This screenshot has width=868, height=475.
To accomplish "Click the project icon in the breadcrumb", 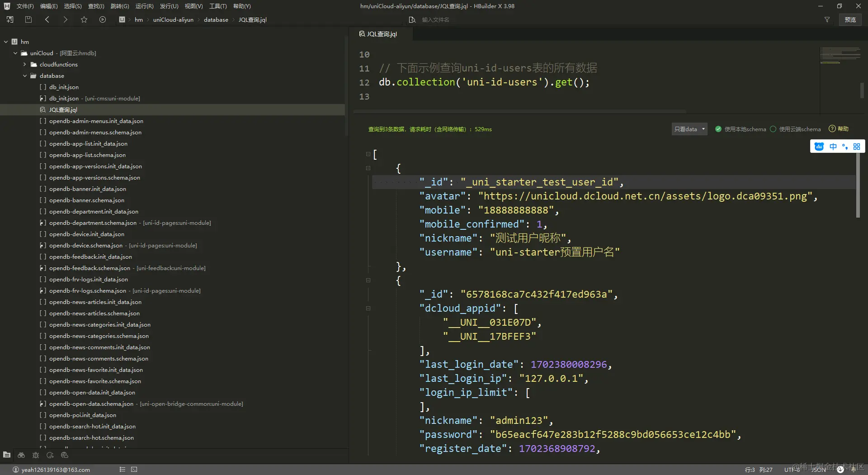I will [122, 19].
